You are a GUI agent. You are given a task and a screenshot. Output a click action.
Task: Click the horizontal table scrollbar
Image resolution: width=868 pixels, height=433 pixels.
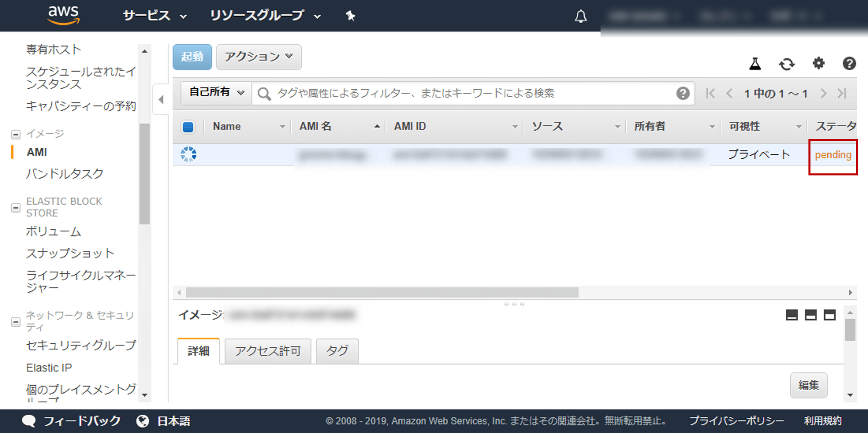tap(382, 292)
